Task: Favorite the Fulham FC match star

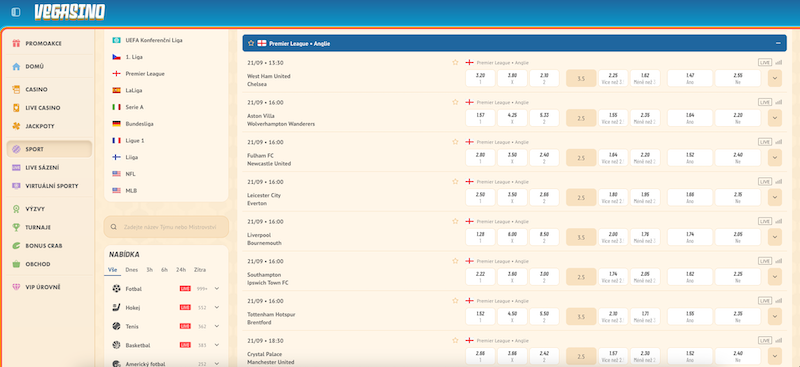Action: [x=455, y=142]
